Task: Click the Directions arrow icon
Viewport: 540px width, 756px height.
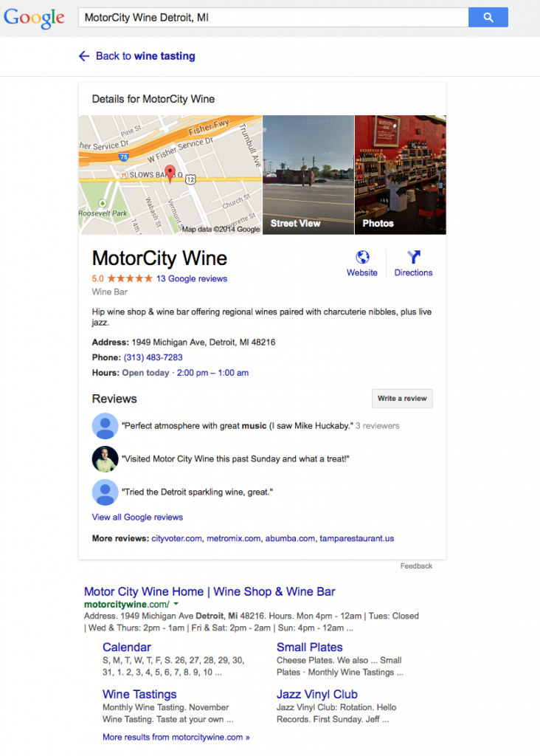Action: (x=413, y=257)
